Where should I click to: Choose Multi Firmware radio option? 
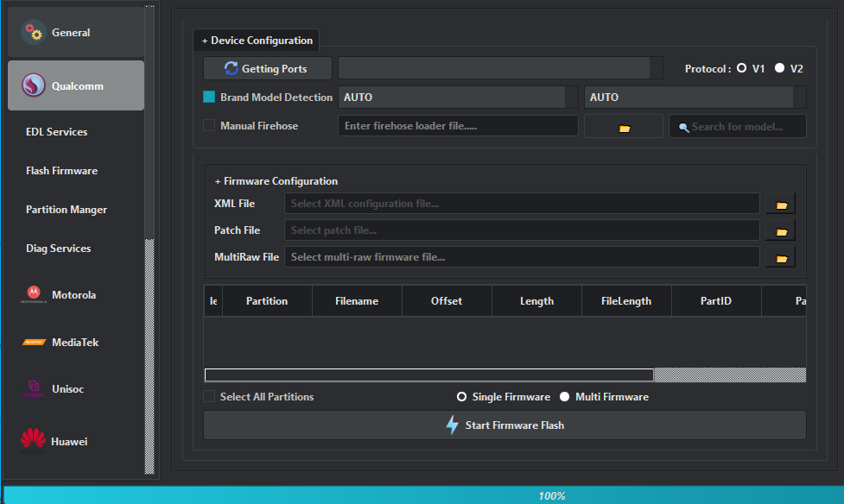pos(565,397)
